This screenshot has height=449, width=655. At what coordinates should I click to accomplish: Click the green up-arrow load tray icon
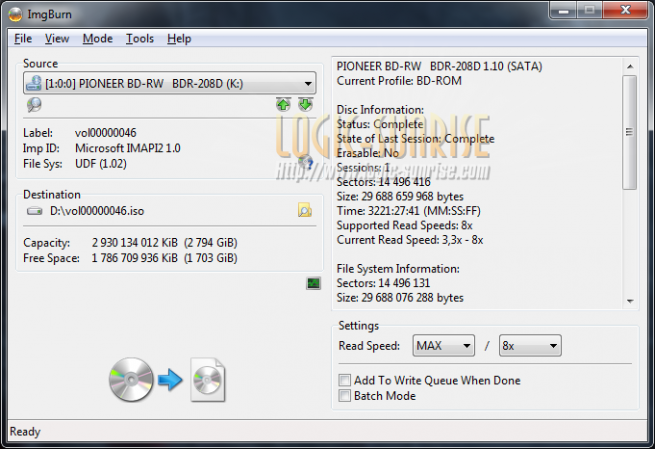click(x=283, y=104)
